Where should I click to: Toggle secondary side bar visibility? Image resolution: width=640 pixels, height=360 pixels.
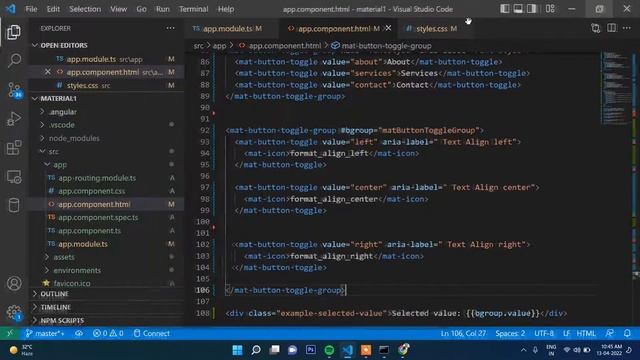click(x=532, y=9)
